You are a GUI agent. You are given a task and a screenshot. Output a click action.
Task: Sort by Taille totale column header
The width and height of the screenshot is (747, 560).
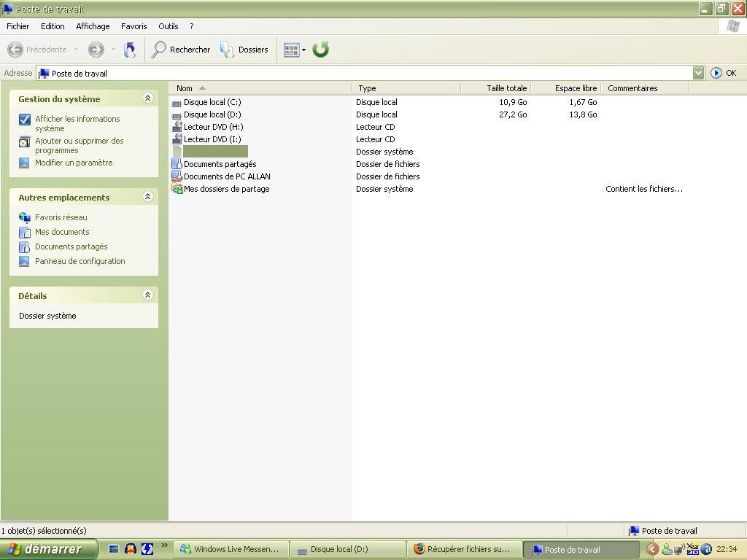[x=496, y=88]
